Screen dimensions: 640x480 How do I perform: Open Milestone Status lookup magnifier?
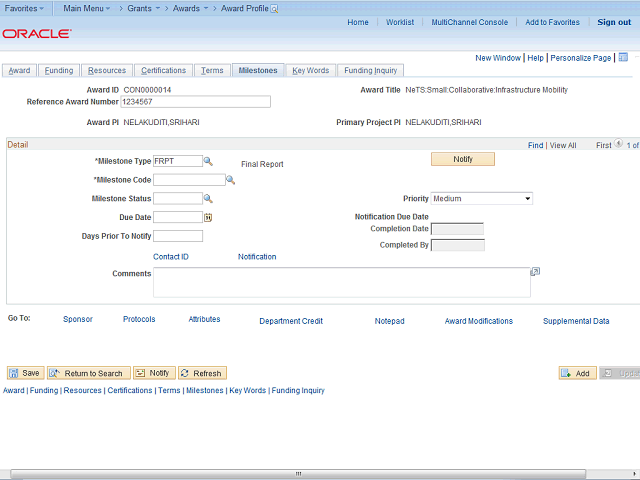[x=208, y=199]
